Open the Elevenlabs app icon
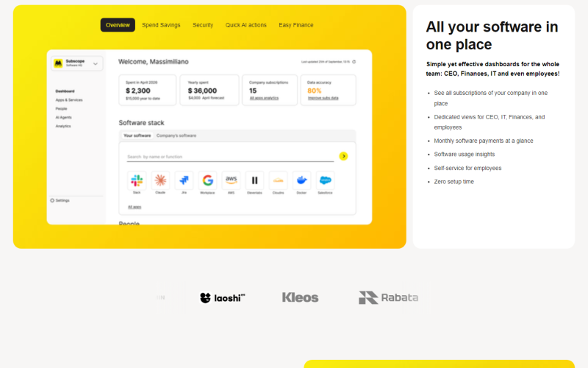The width and height of the screenshot is (588, 368). tap(254, 180)
